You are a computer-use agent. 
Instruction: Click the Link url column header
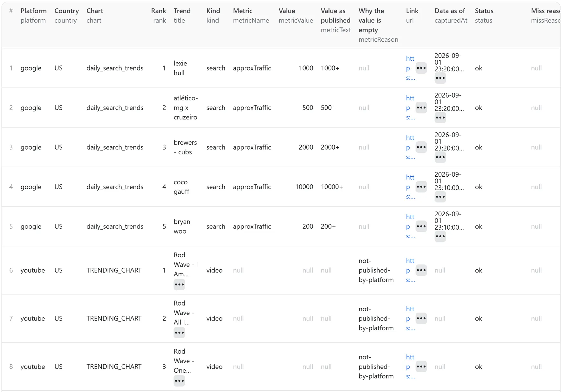(x=412, y=16)
